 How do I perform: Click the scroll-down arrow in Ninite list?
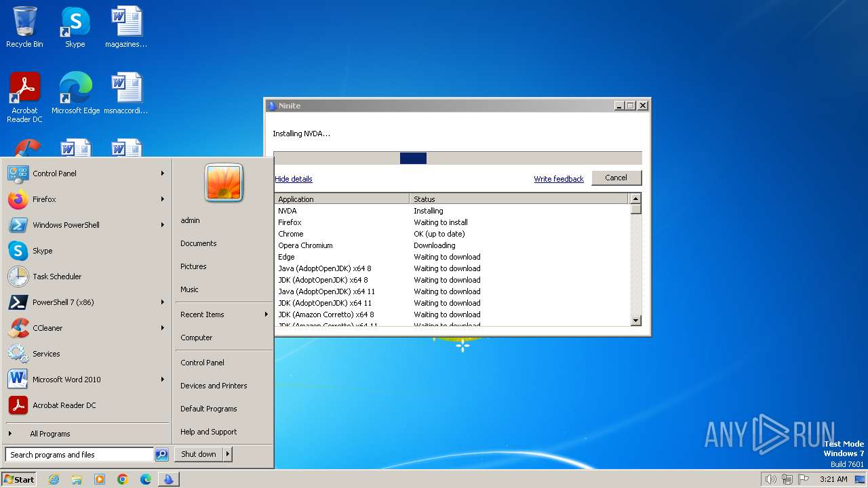[635, 321]
